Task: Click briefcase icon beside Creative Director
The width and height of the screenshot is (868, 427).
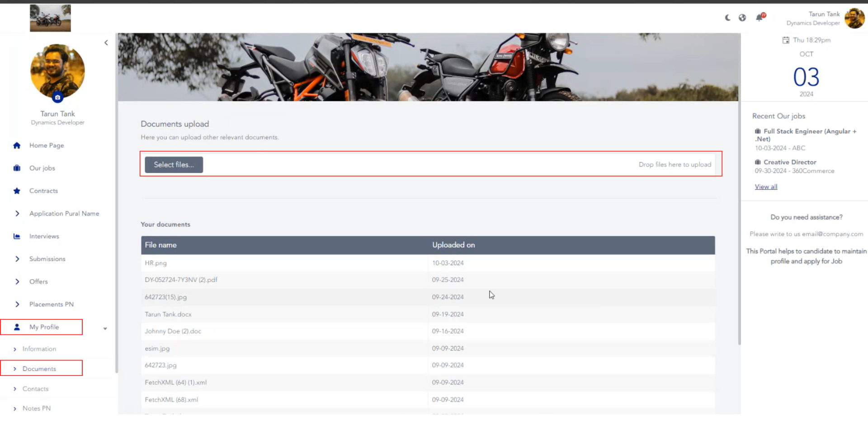Action: tap(758, 162)
